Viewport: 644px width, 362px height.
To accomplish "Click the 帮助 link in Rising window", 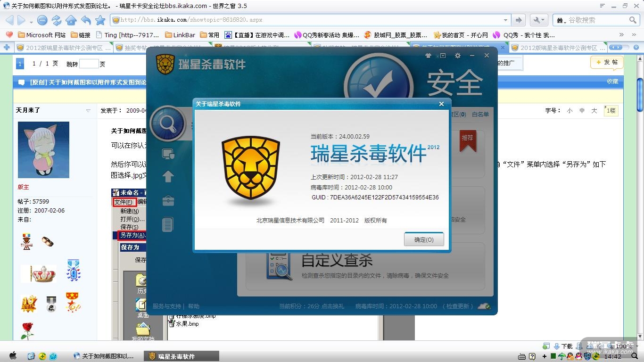I will [x=193, y=306].
